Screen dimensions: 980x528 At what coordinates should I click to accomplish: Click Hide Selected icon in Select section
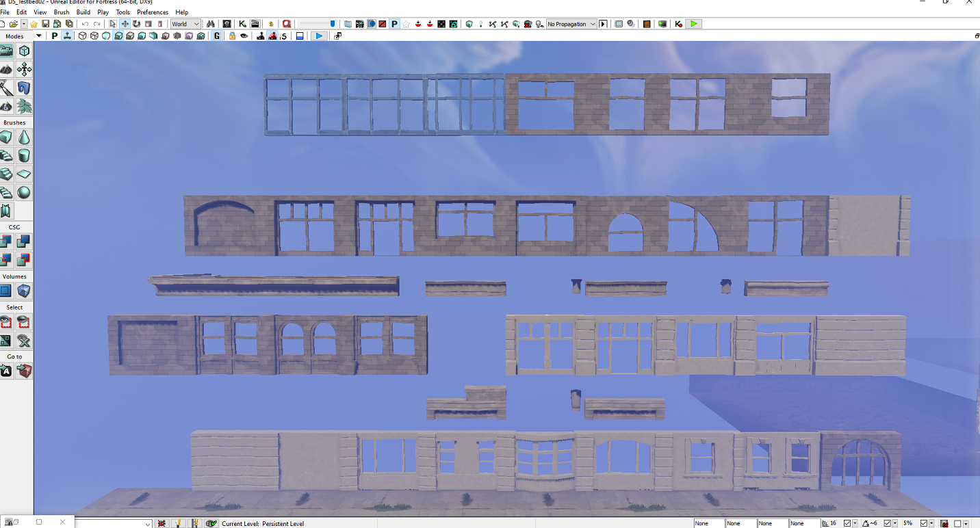24,322
